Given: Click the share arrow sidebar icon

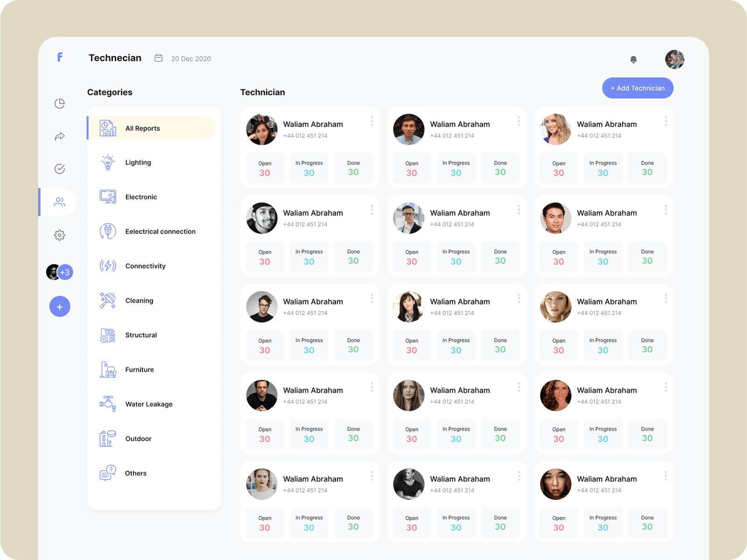Looking at the screenshot, I should pos(60,136).
